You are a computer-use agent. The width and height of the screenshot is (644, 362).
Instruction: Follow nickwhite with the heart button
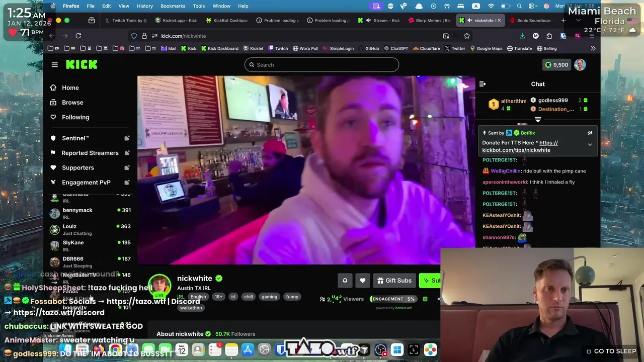coord(363,281)
